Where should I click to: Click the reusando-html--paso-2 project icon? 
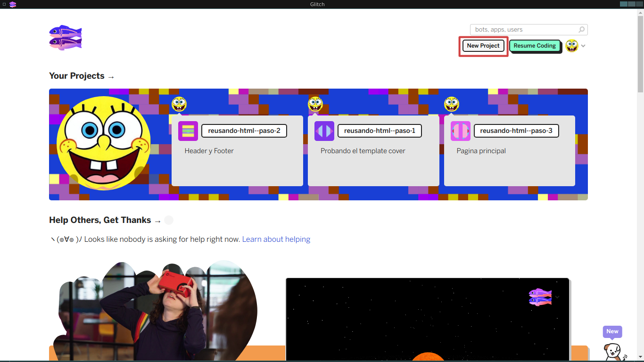[188, 131]
